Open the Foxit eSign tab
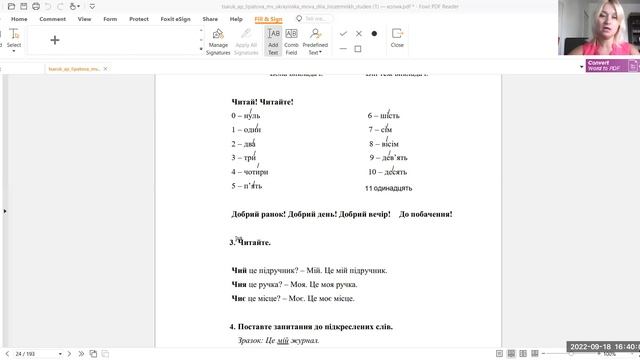Image resolution: width=640 pixels, height=360 pixels. pos(175,19)
